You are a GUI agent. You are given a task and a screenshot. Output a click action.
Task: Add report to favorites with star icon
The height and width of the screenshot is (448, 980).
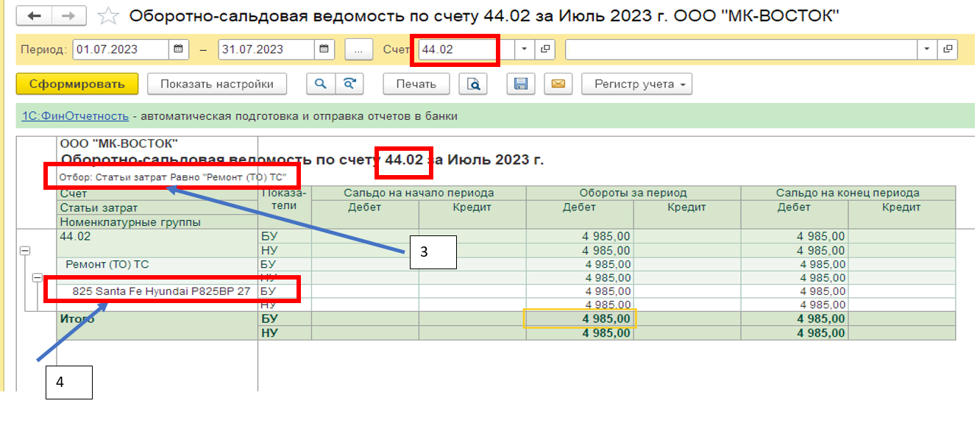[108, 15]
